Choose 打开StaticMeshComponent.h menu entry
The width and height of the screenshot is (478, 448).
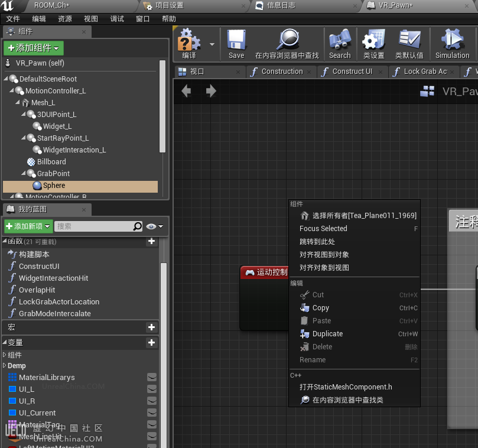coord(355,387)
